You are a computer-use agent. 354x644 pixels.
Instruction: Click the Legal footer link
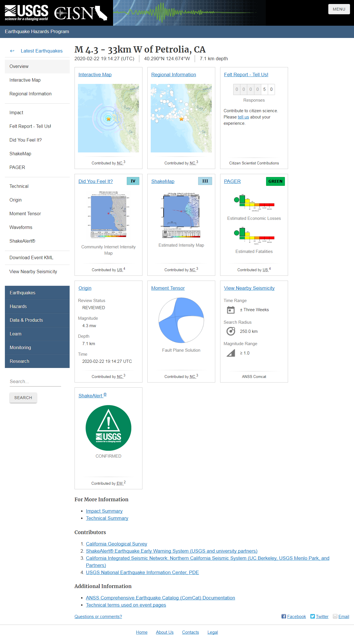213,632
